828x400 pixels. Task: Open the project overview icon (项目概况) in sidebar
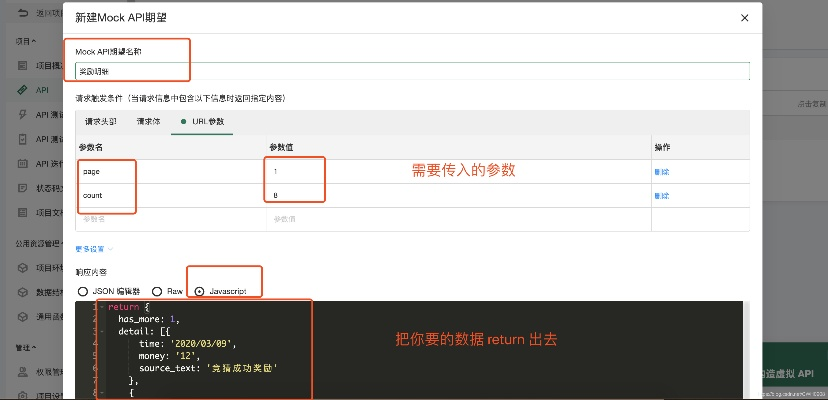click(22, 66)
